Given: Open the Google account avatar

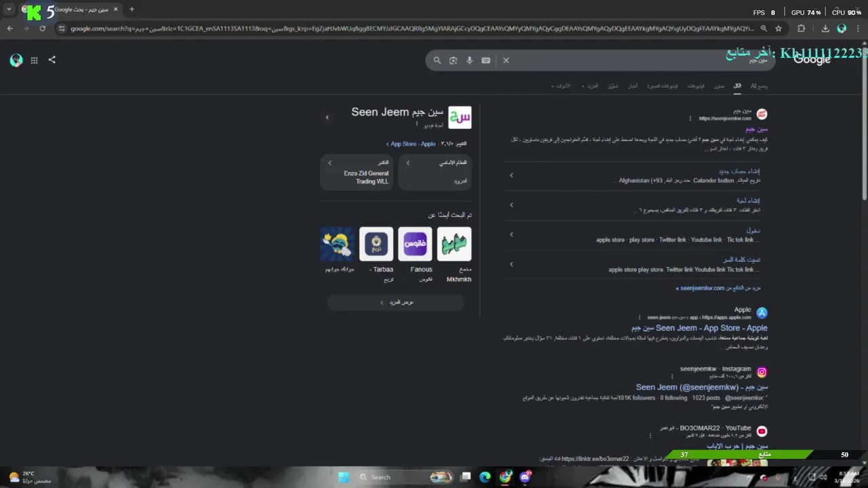Looking at the screenshot, I should pyautogui.click(x=16, y=60).
